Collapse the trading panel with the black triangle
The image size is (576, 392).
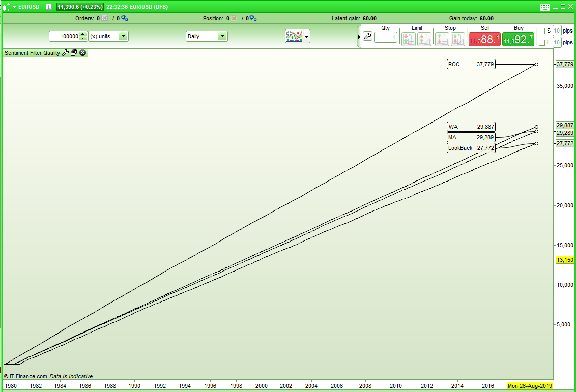point(359,37)
